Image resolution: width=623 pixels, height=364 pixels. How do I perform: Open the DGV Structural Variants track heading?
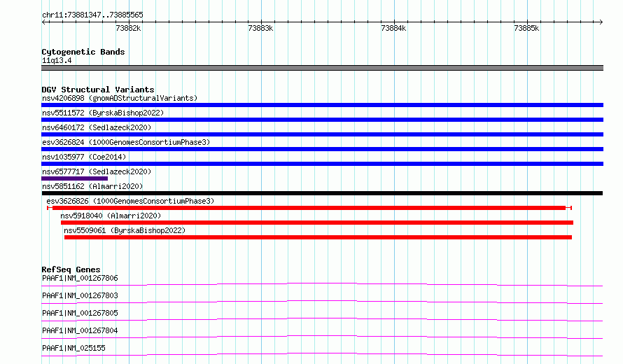click(x=98, y=90)
